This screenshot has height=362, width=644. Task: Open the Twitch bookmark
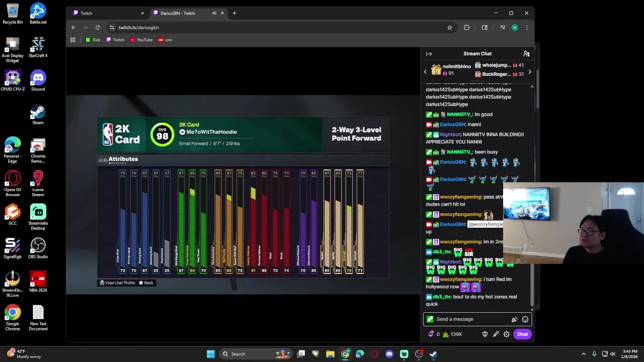pyautogui.click(x=115, y=40)
